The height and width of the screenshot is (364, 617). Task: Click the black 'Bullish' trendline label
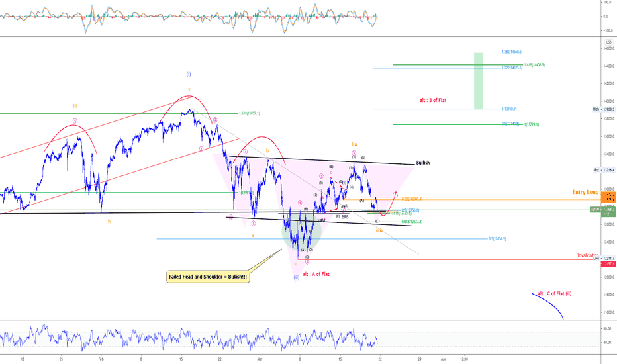tap(423, 163)
